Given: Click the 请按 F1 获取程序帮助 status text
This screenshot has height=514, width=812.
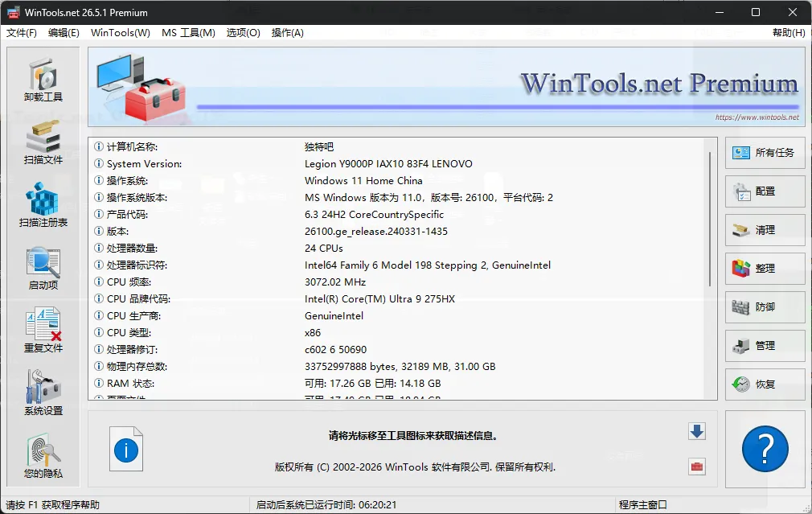Looking at the screenshot, I should (52, 504).
